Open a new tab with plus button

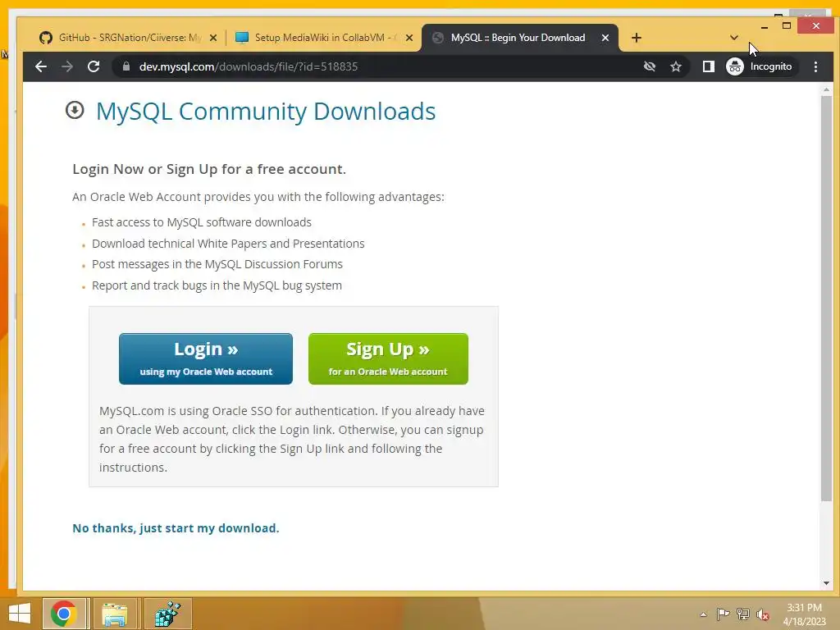(x=636, y=38)
